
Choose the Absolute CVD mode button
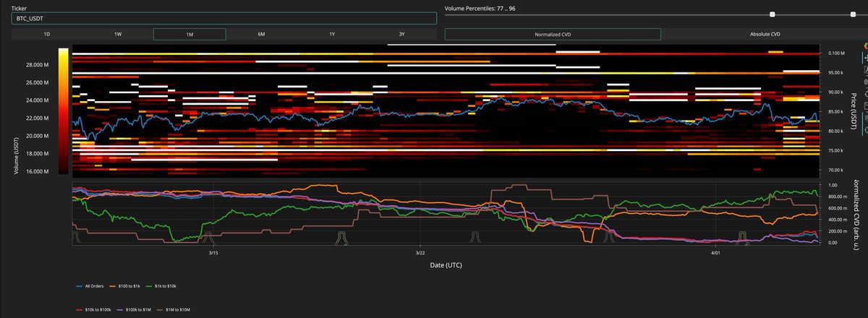[x=765, y=34]
